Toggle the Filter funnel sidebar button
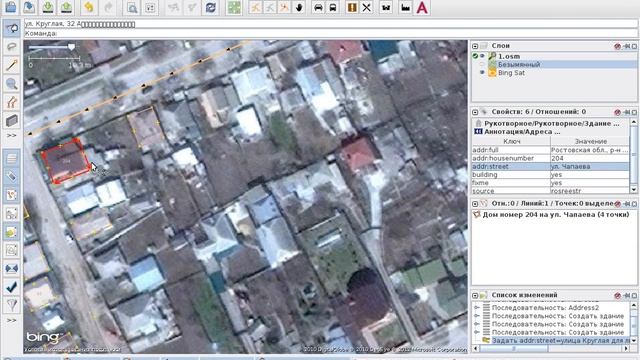640x360 pixels. 12,305
